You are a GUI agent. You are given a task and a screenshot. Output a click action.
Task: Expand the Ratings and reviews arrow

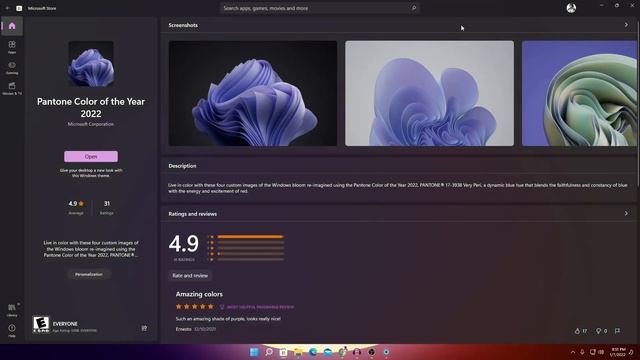(626, 213)
